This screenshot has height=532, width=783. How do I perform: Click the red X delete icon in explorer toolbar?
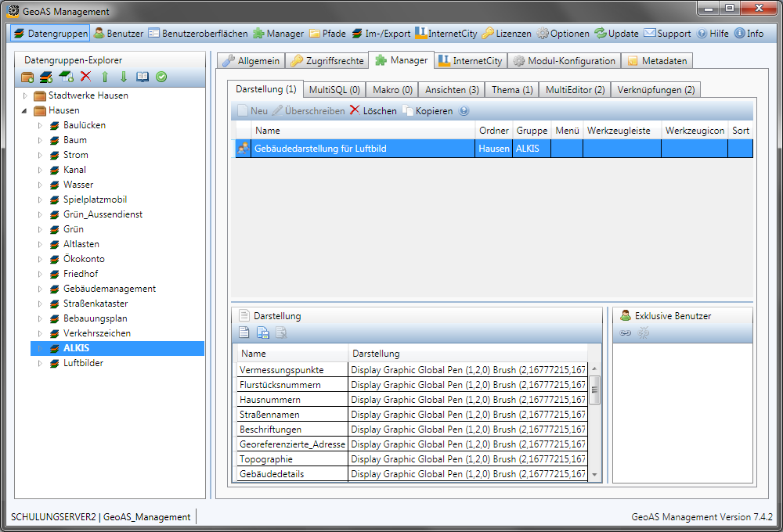pyautogui.click(x=85, y=77)
